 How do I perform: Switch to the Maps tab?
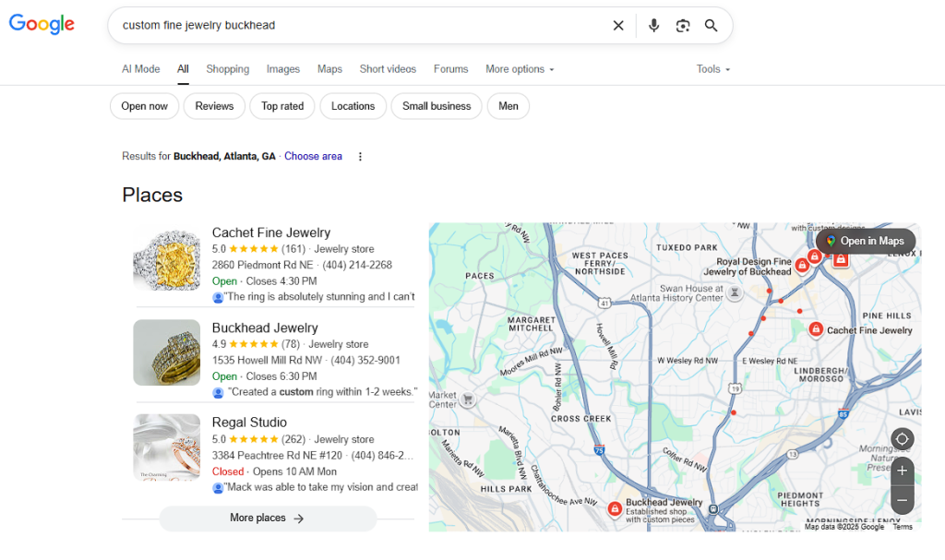tap(329, 69)
